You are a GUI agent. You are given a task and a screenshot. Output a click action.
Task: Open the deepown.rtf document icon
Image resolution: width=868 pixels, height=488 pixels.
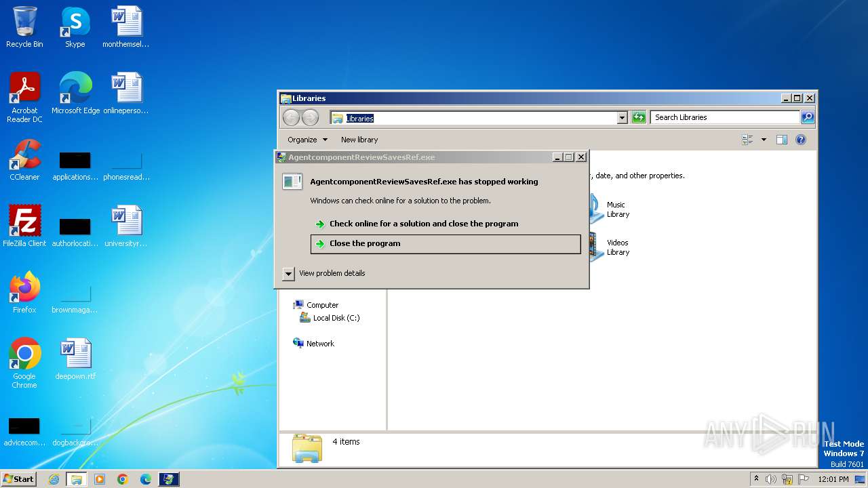click(75, 359)
